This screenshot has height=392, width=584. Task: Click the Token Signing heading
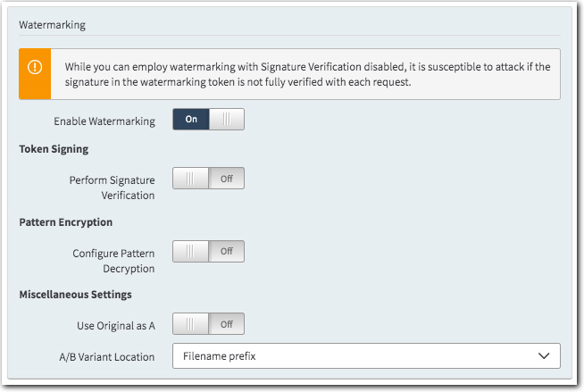(x=54, y=149)
